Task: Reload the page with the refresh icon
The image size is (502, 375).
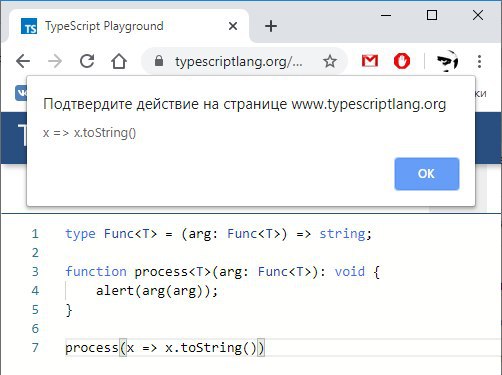Action: [x=87, y=61]
